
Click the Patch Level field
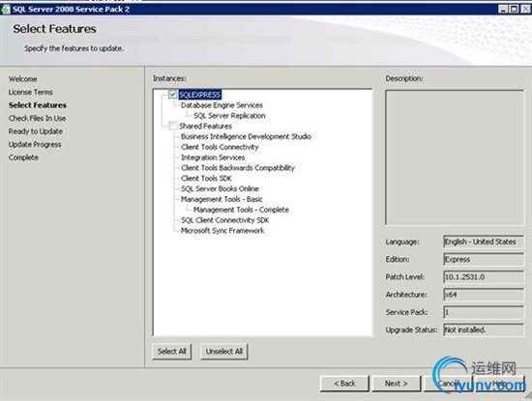point(484,277)
